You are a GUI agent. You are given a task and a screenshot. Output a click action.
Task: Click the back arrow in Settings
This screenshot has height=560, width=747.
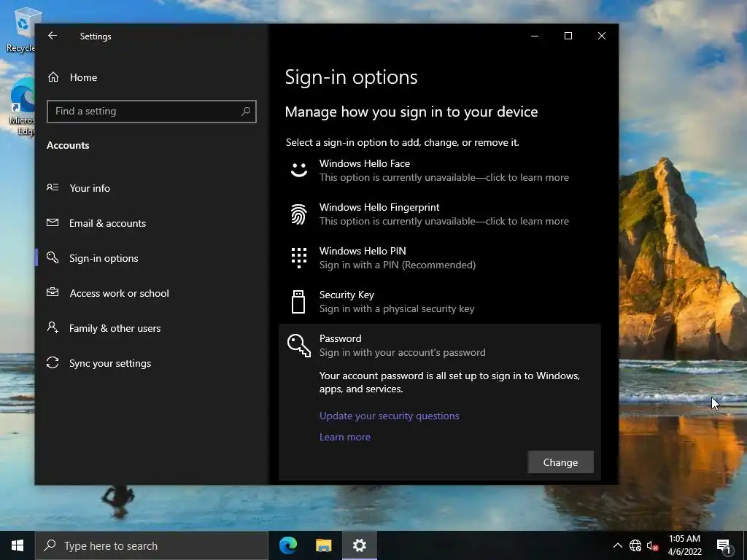pos(53,36)
